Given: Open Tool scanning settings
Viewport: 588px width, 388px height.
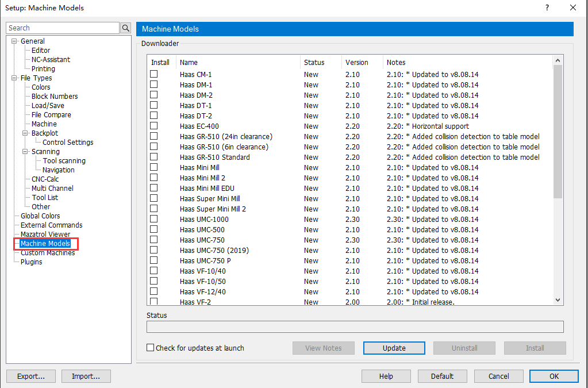Looking at the screenshot, I should (x=64, y=160).
